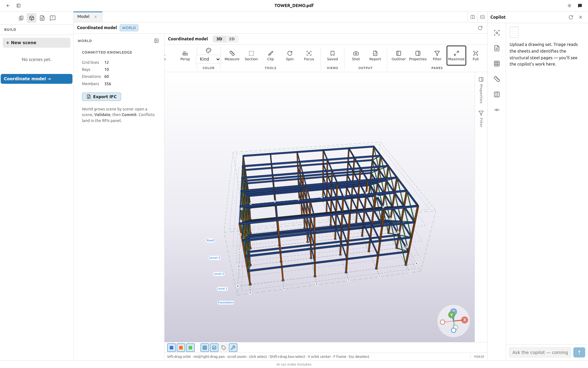
Task: Open the Copilot grid table icon
Action: 497,63
